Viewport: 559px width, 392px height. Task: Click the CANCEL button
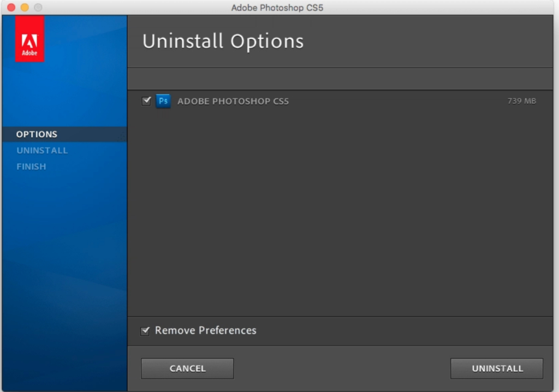188,369
